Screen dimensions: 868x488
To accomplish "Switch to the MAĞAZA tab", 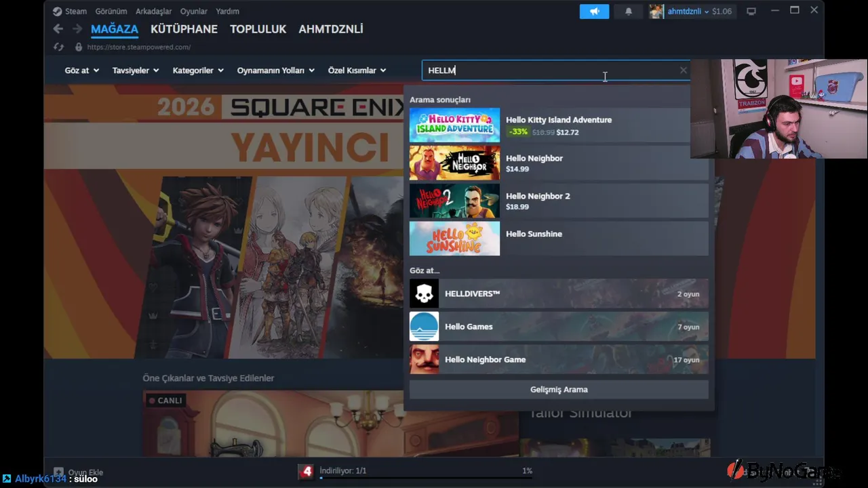I will [115, 29].
